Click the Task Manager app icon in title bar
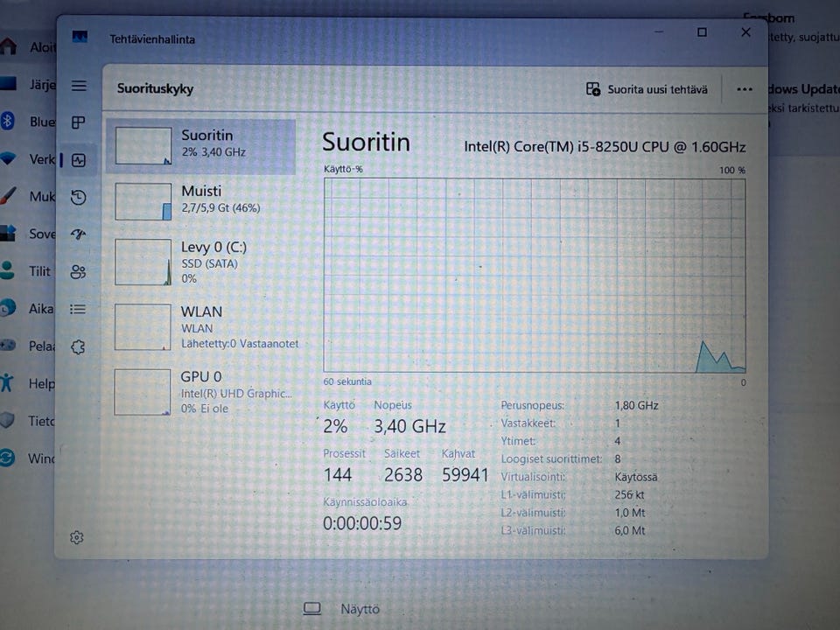 pyautogui.click(x=80, y=37)
